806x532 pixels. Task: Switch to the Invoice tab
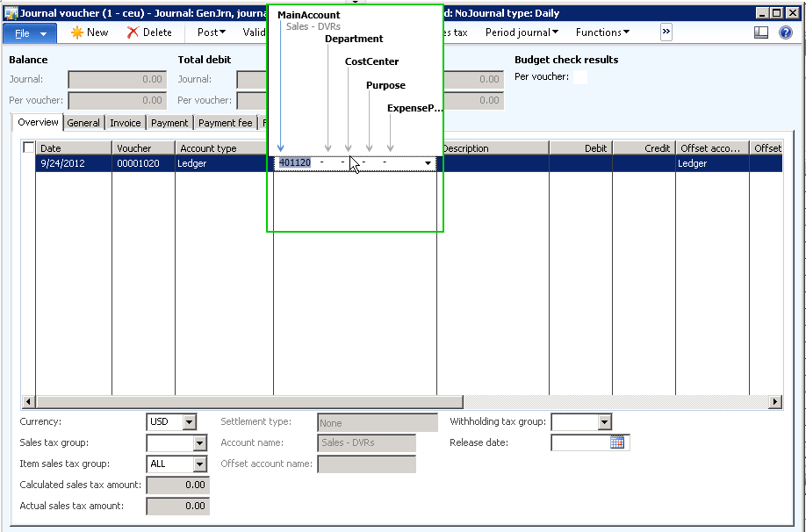[125, 123]
